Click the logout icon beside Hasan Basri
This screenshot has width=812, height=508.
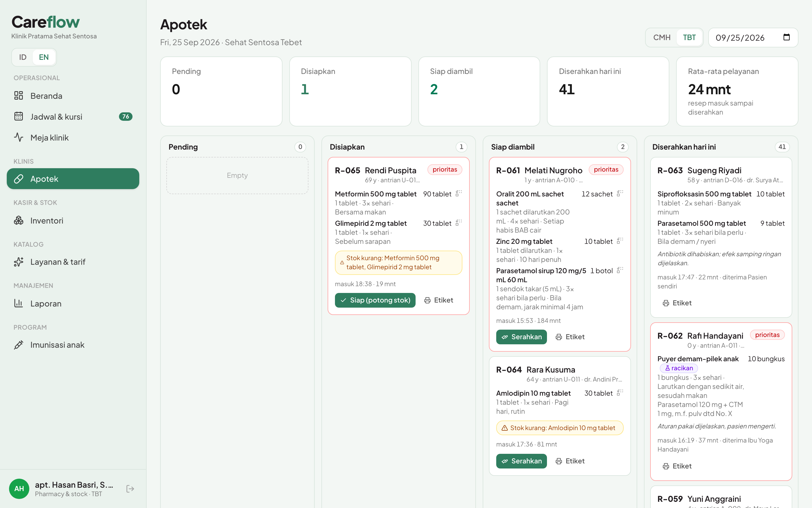(130, 489)
